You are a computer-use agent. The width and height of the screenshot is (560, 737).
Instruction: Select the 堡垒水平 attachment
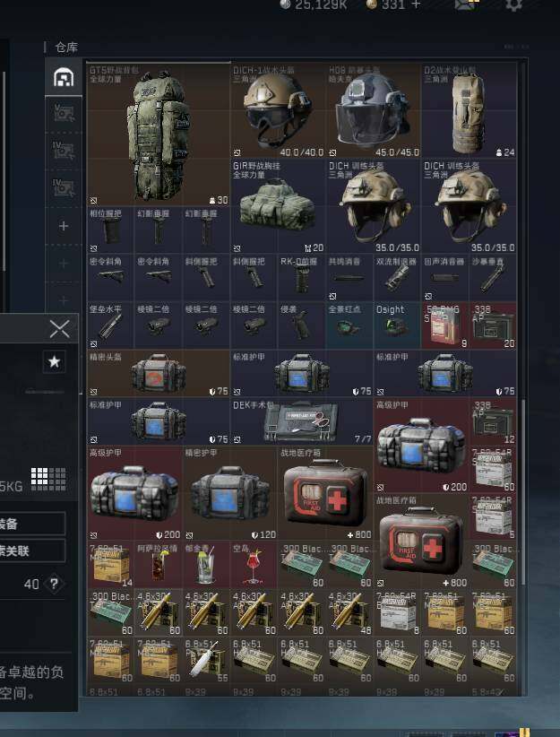[x=110, y=325]
